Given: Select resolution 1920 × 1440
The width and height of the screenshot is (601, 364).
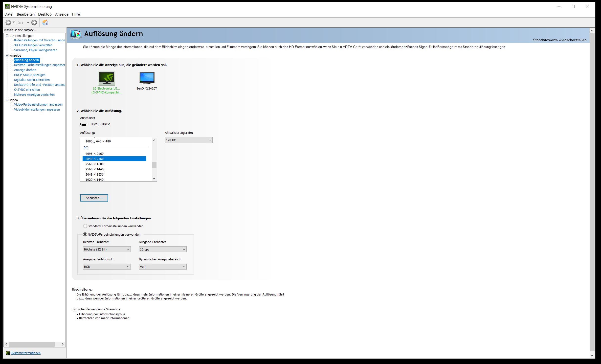Looking at the screenshot, I should point(114,179).
